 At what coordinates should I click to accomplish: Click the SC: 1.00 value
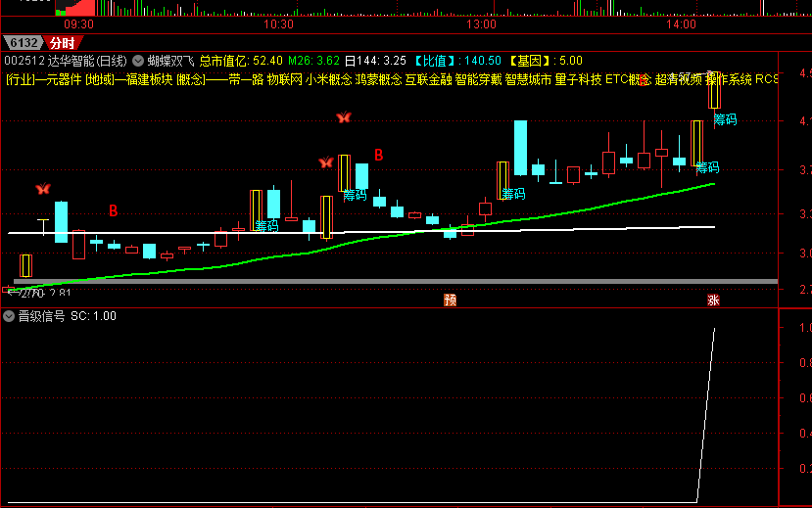pyautogui.click(x=93, y=316)
